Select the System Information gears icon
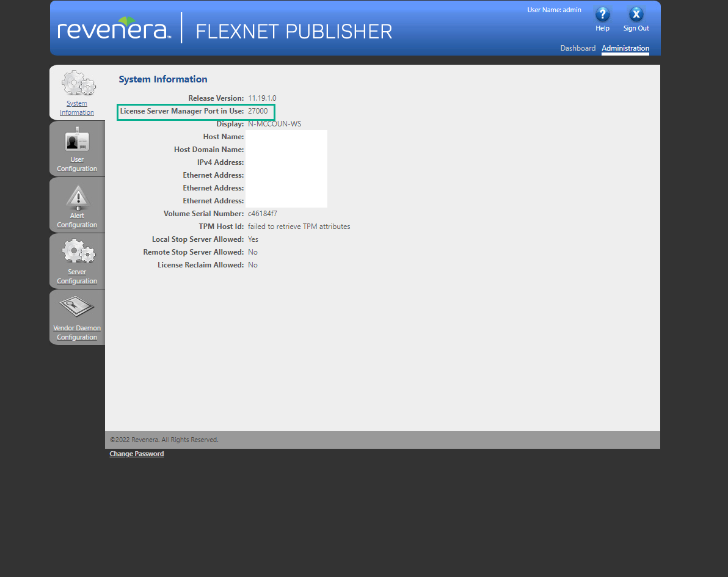728x577 pixels. click(78, 83)
